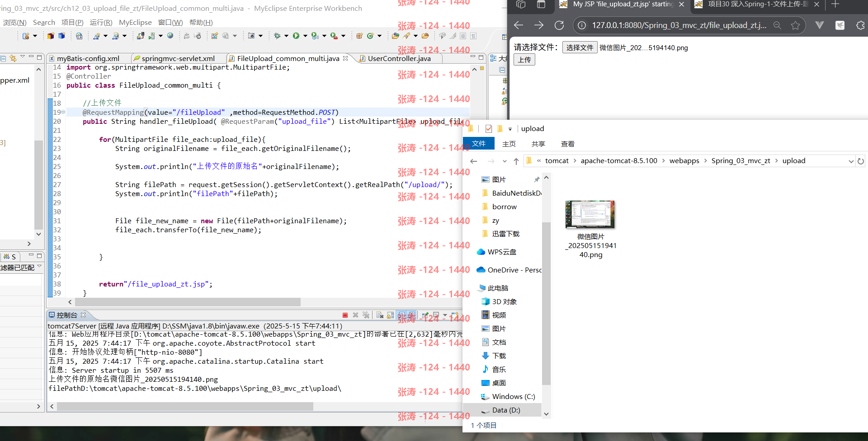This screenshot has width=868, height=441.
Task: Toggle Scroll Lock in console toolbar
Action: click(390, 315)
